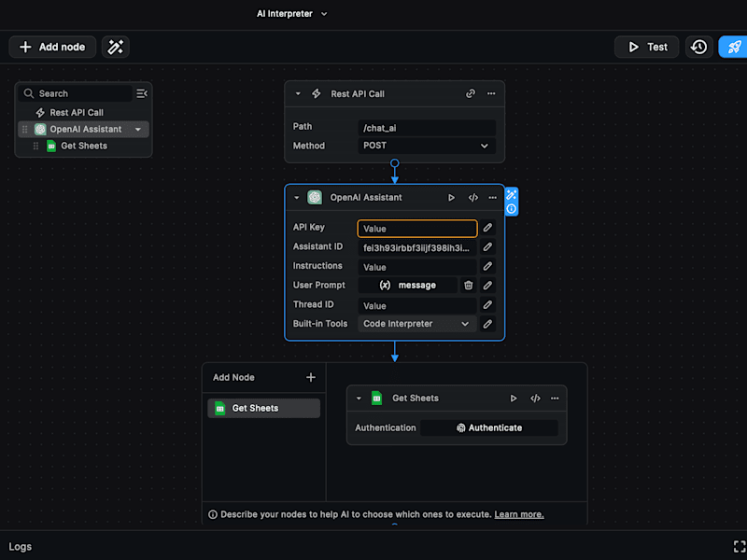This screenshot has width=747, height=560.
Task: Click the Add node button
Action: tap(52, 47)
